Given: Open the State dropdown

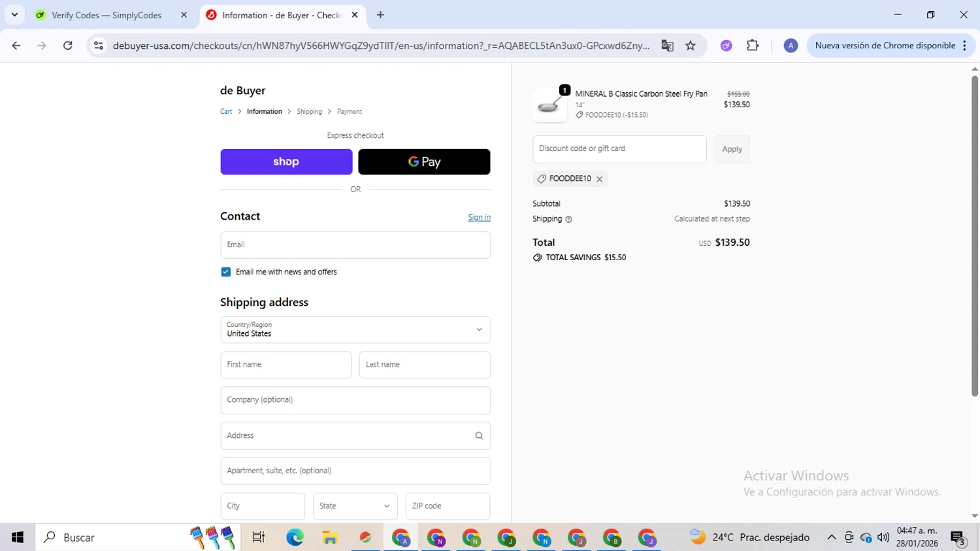Looking at the screenshot, I should [x=355, y=506].
